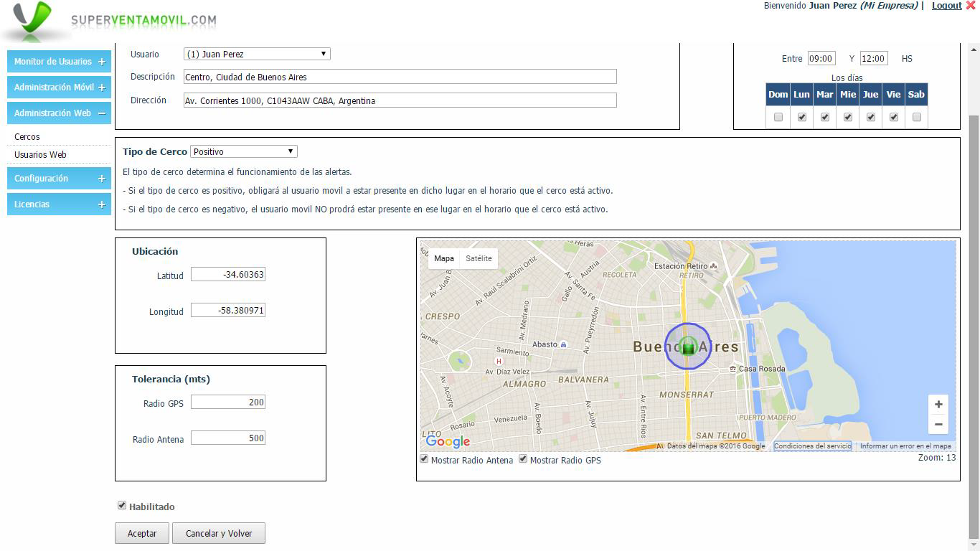Toggle Mostrar Radio GPS checkbox
Screen dimensions: 980x551
point(523,459)
